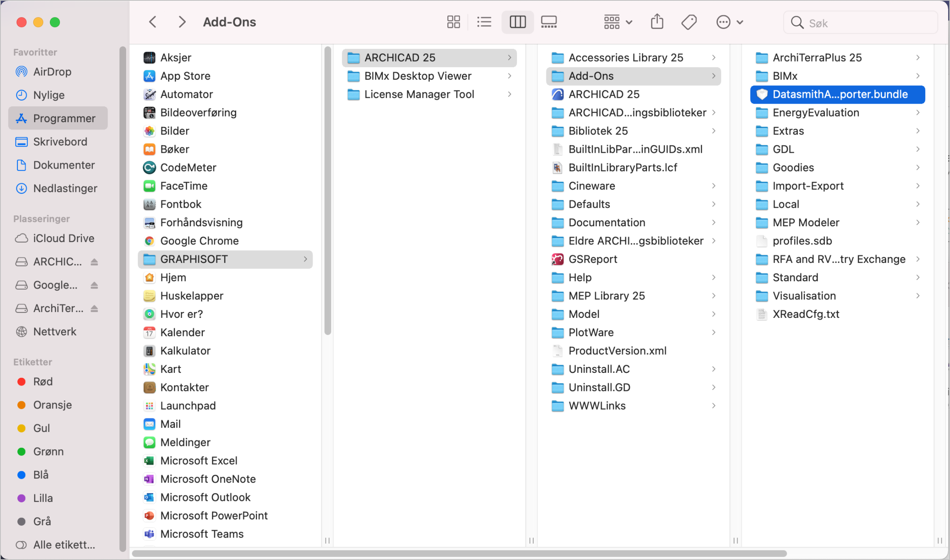Viewport: 950px width, 560px height.
Task: Select the BuiltInLibraryParts.lcf file
Action: 633,167
